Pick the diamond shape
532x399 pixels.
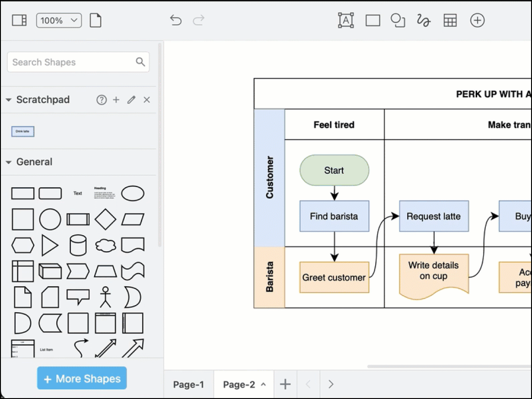[x=105, y=219]
